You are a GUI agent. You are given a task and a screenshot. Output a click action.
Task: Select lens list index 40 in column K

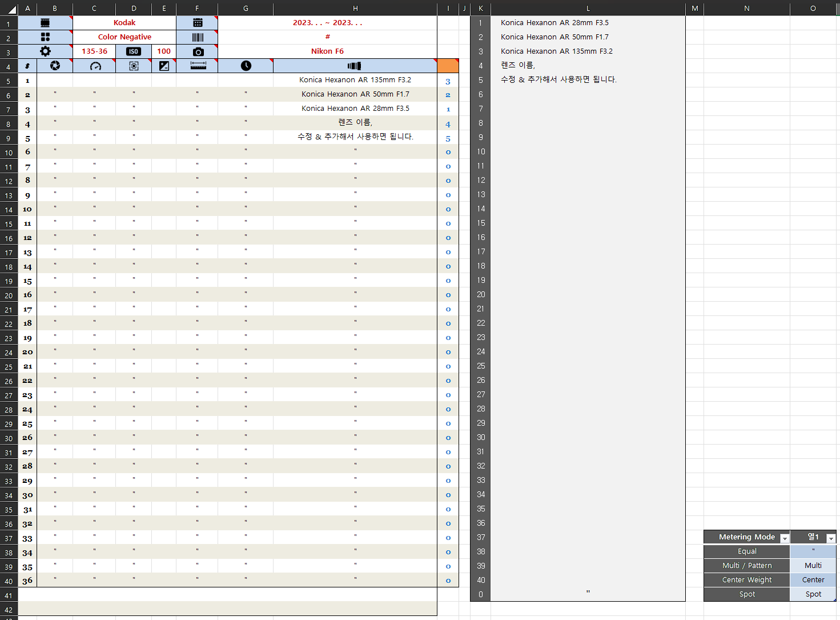point(481,580)
